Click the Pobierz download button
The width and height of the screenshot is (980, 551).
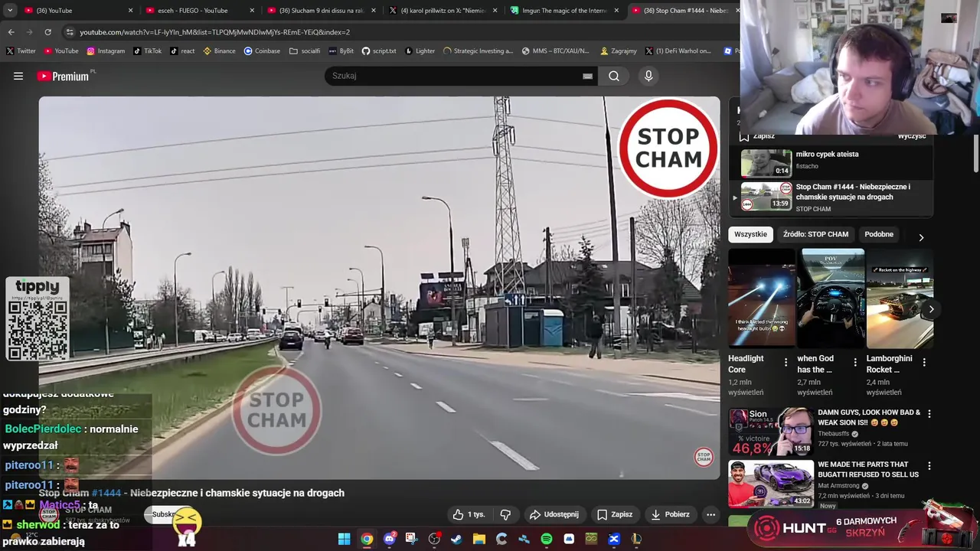(670, 514)
